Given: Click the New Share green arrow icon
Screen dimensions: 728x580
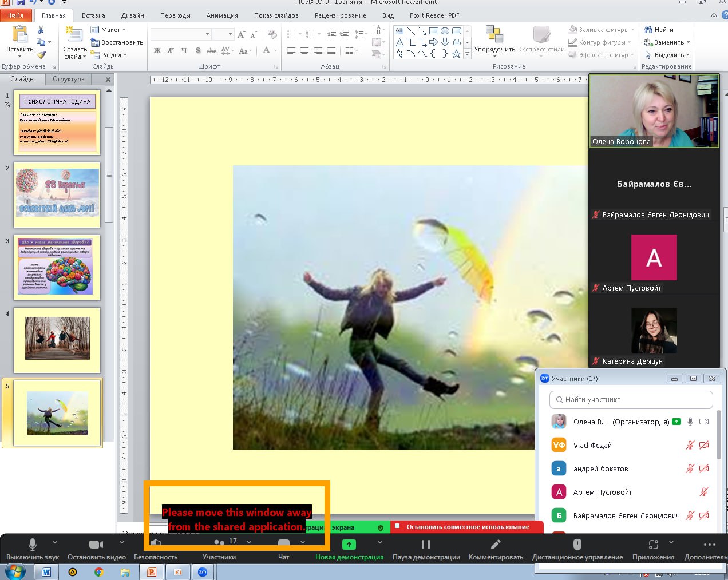Looking at the screenshot, I should 349,544.
